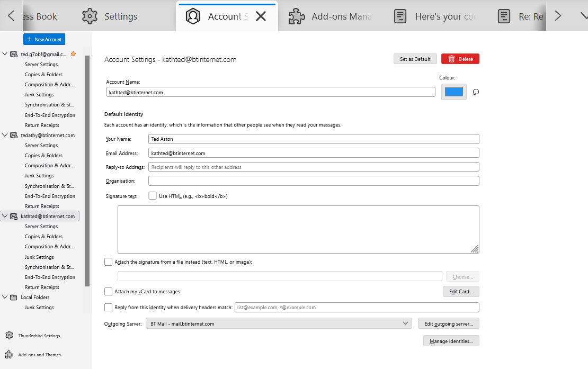Viewport: 588px width, 369px height.
Task: Click the gmail account default star icon
Action: click(73, 54)
